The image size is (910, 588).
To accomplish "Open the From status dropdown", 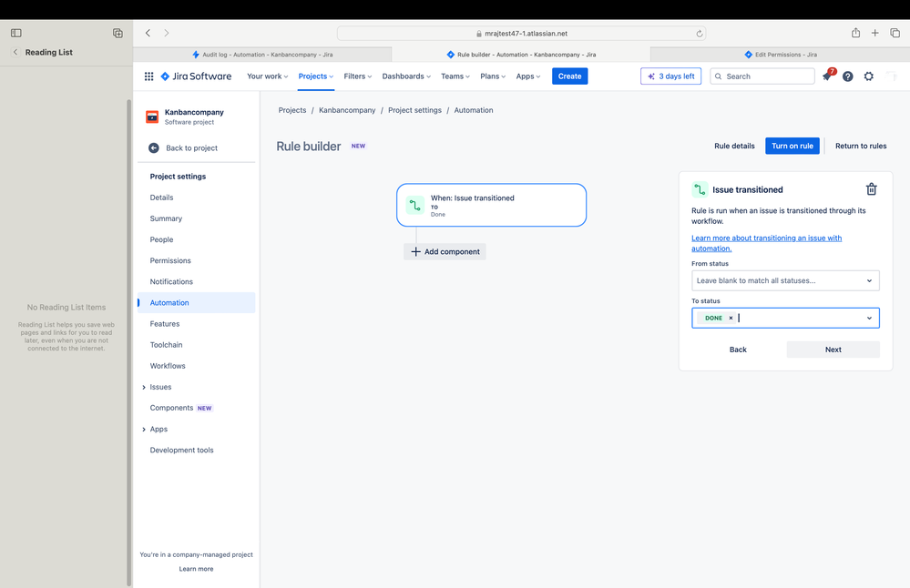I will point(785,280).
